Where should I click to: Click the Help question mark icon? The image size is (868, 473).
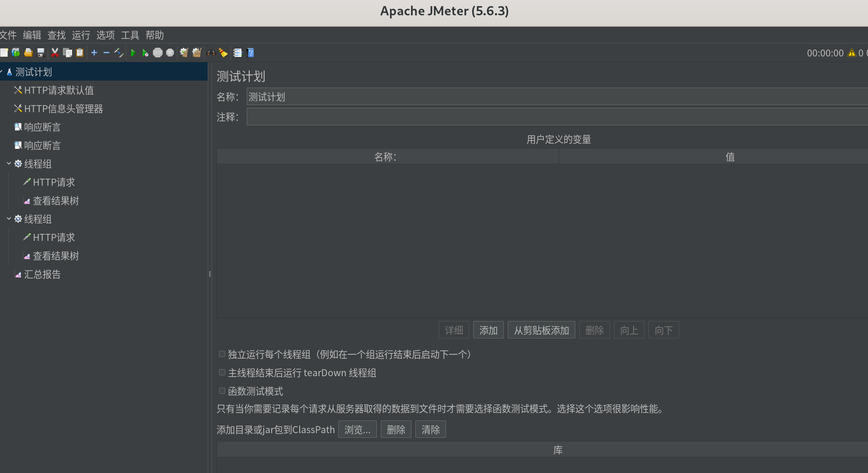tap(251, 53)
